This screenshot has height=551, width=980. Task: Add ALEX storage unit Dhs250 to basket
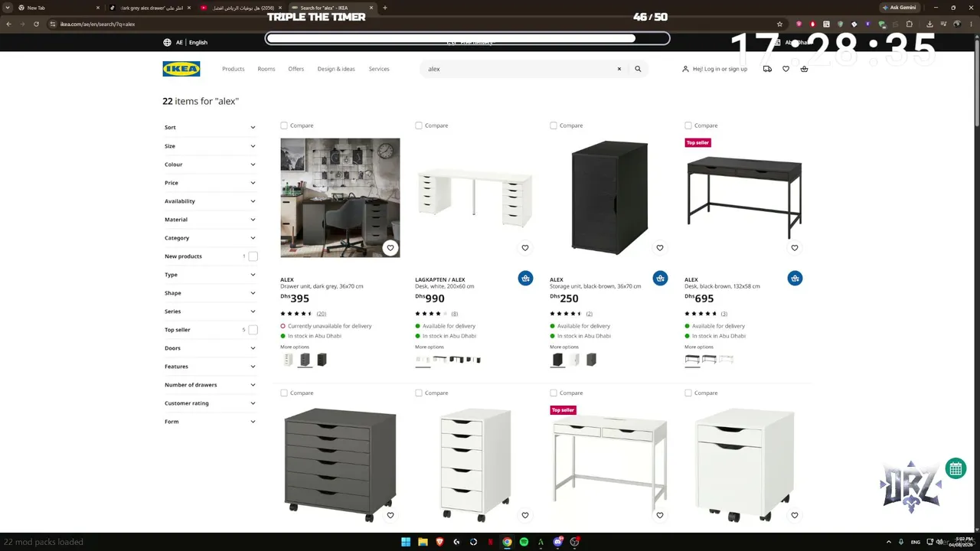coord(660,279)
